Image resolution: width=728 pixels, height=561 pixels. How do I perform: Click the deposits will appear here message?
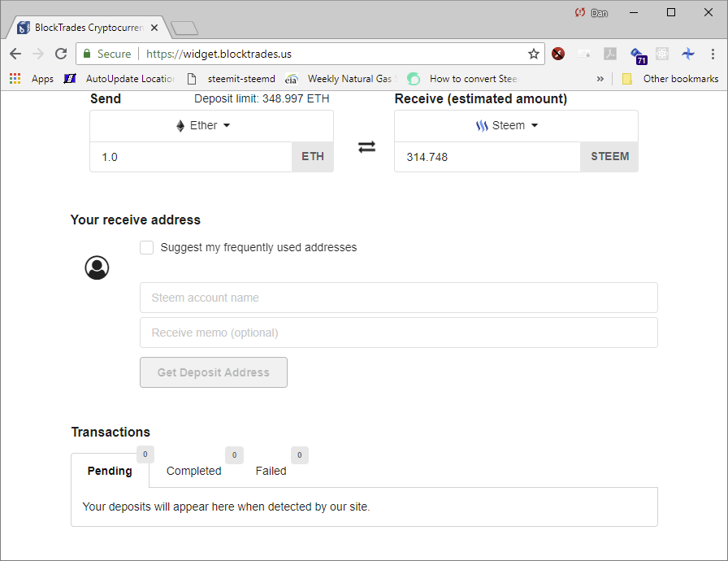pyautogui.click(x=226, y=507)
